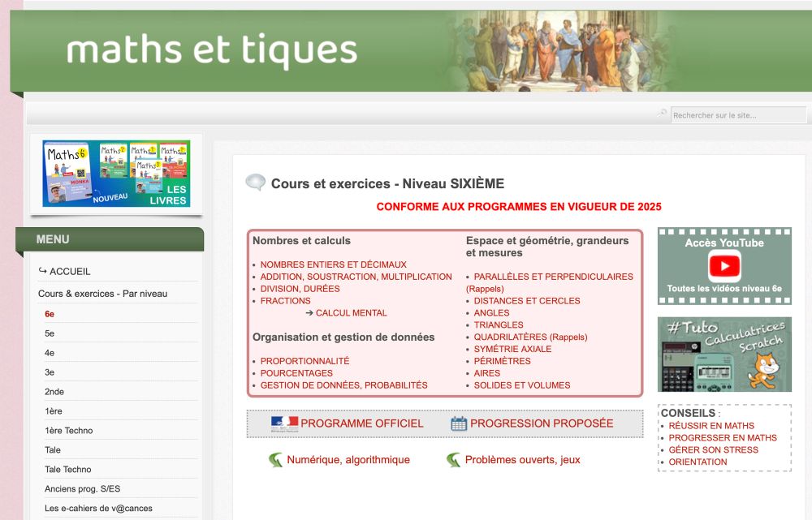Screen dimensions: 812x520
Task: Click the YouTube play button icon
Action: point(724,266)
